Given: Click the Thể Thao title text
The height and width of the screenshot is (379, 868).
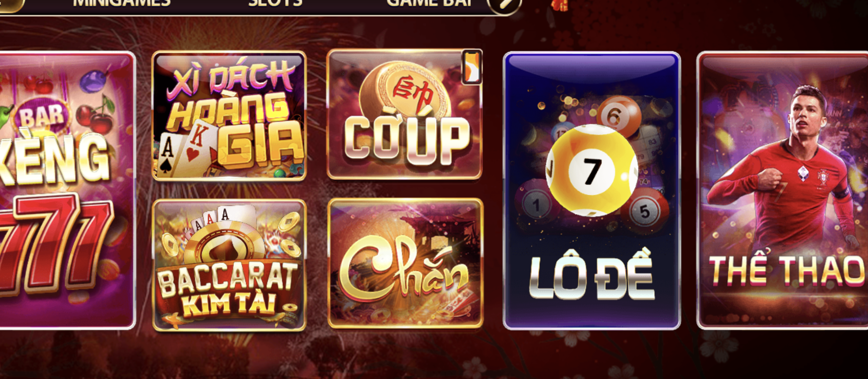Looking at the screenshot, I should (787, 269).
